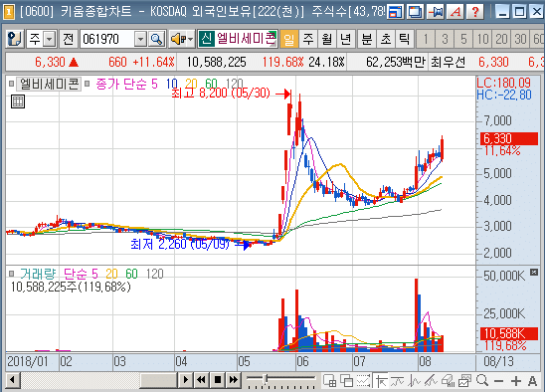The height and width of the screenshot is (392, 545).
Task: Toggle the crosshair cursor tool
Action: [x=381, y=380]
